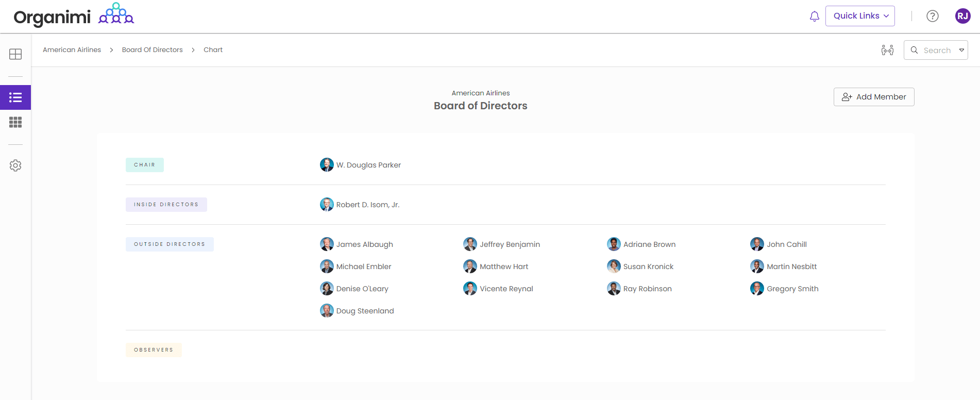The width and height of the screenshot is (980, 400).
Task: Click Susan Kronick's avatar photo
Action: (x=614, y=266)
